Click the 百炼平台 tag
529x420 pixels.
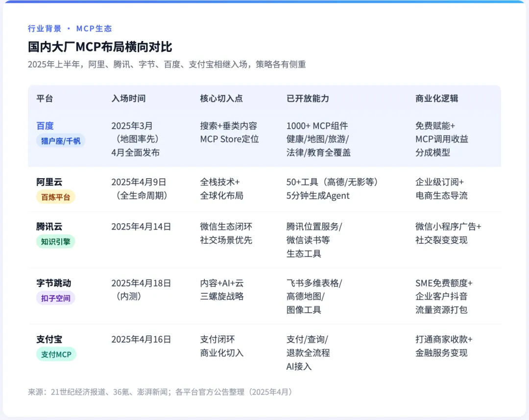pos(56,197)
